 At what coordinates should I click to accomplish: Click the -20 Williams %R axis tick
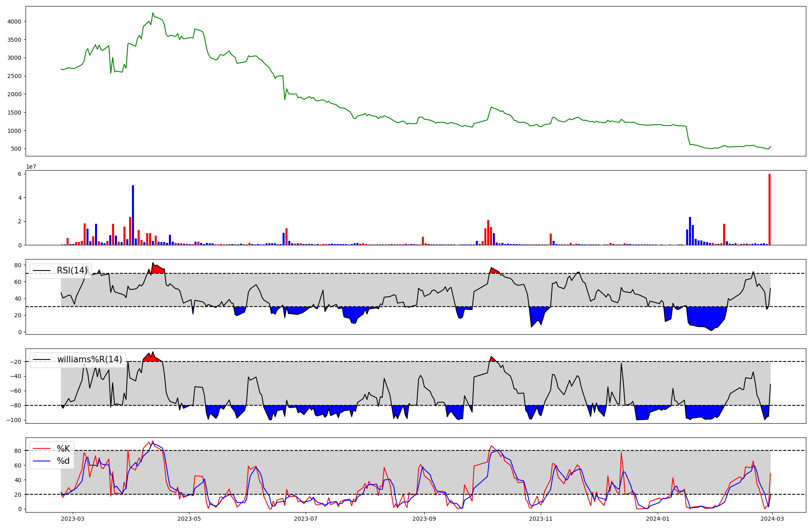(x=16, y=362)
